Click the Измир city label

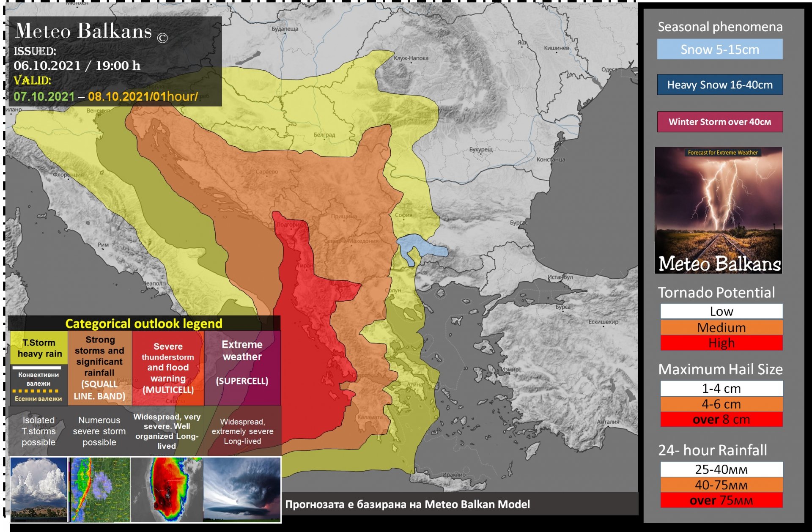(510, 369)
